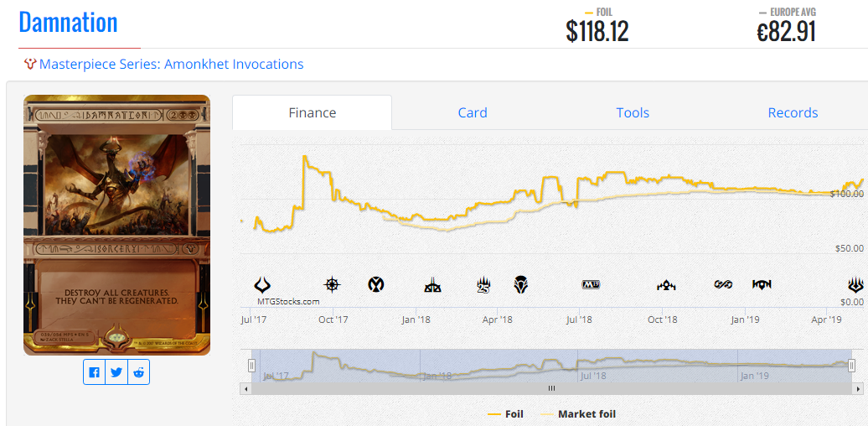Click the navigator scrollbar thumb
The image size is (868, 426).
pos(551,389)
